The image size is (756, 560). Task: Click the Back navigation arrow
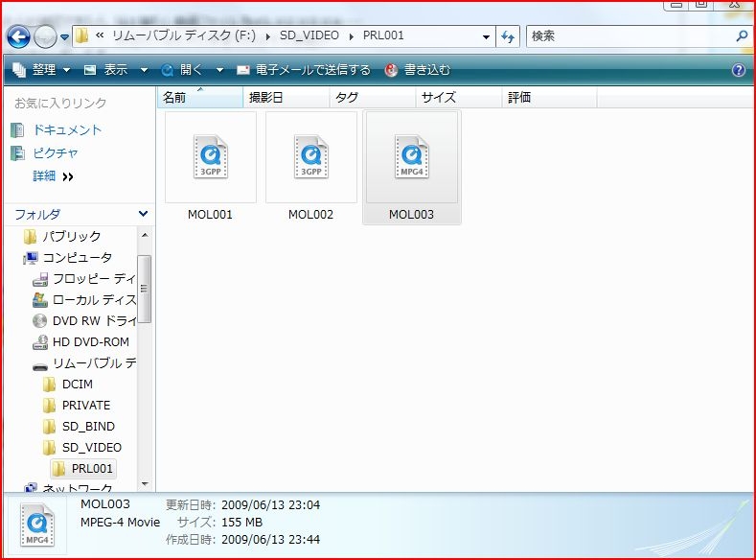18,36
